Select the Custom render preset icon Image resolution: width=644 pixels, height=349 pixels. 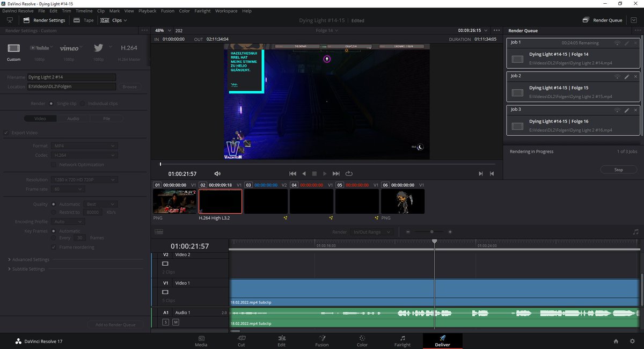[x=13, y=48]
